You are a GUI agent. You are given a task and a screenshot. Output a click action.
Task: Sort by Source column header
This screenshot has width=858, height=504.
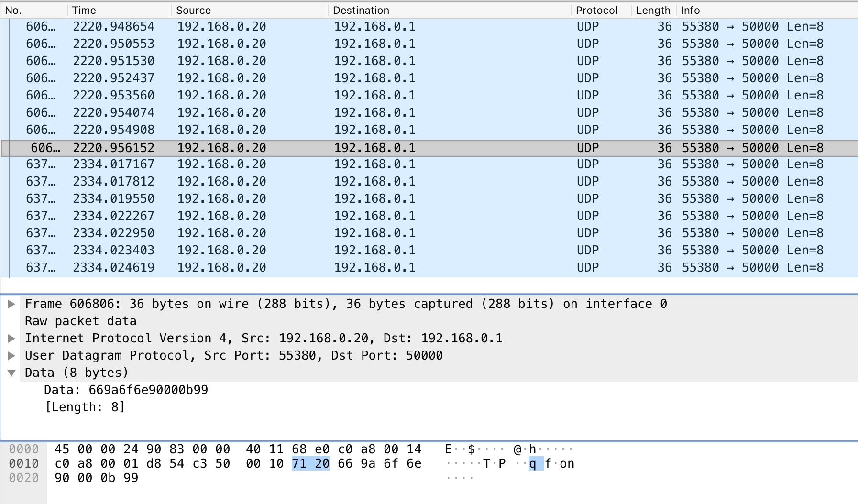(x=250, y=10)
